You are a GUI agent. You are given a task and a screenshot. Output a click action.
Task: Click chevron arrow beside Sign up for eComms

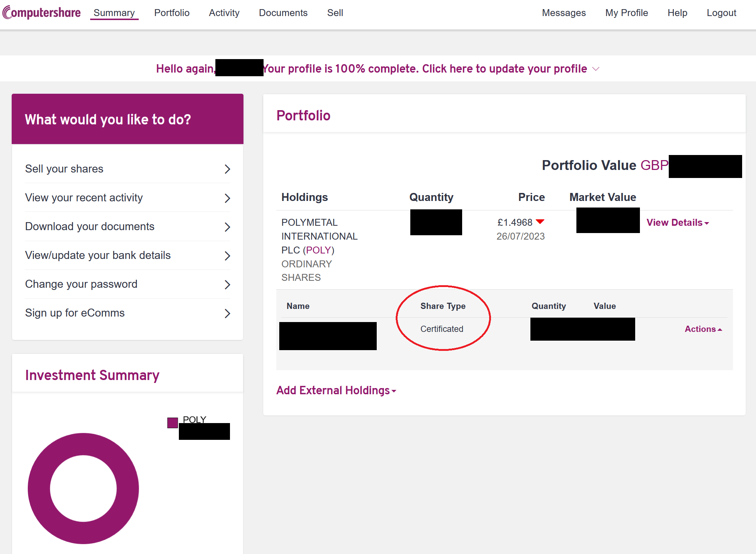point(227,313)
